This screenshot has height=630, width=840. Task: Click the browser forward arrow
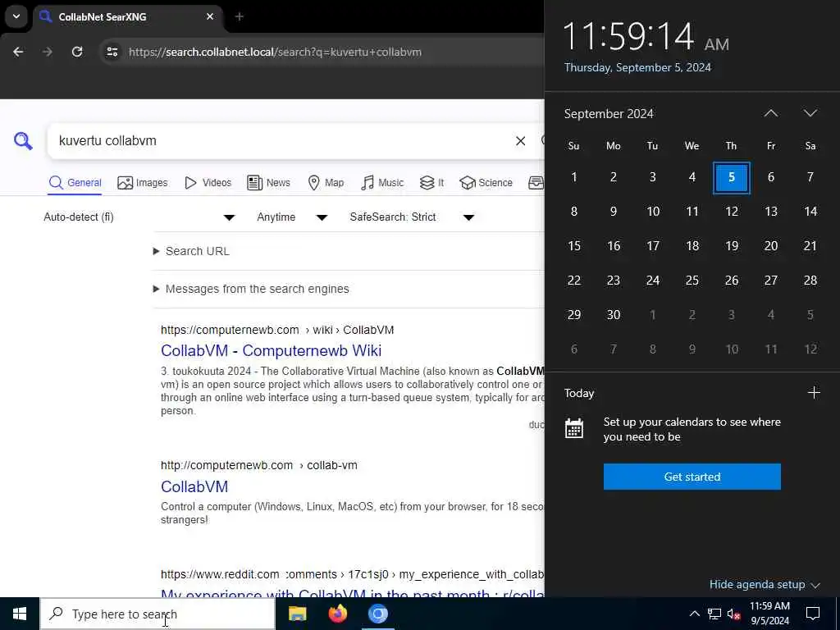click(47, 52)
